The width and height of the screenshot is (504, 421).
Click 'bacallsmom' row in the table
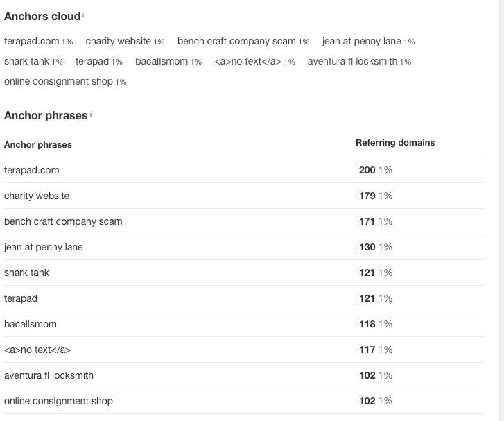point(244,324)
